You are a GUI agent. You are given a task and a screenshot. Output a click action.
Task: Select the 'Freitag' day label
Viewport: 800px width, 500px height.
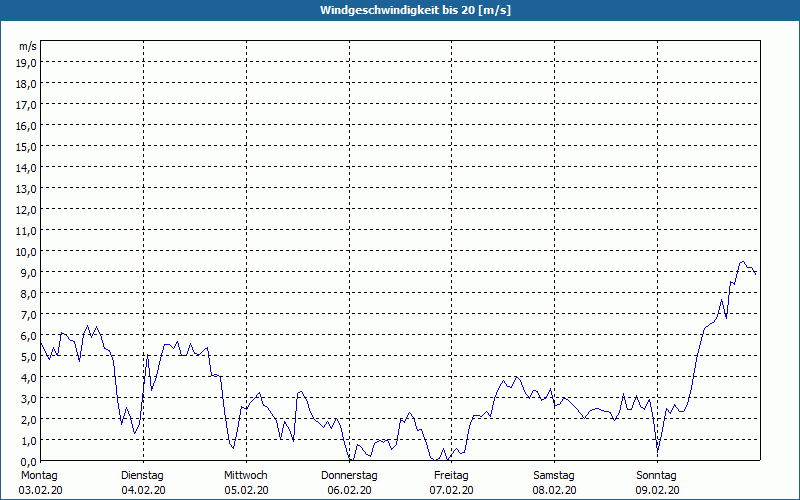pyautogui.click(x=451, y=476)
